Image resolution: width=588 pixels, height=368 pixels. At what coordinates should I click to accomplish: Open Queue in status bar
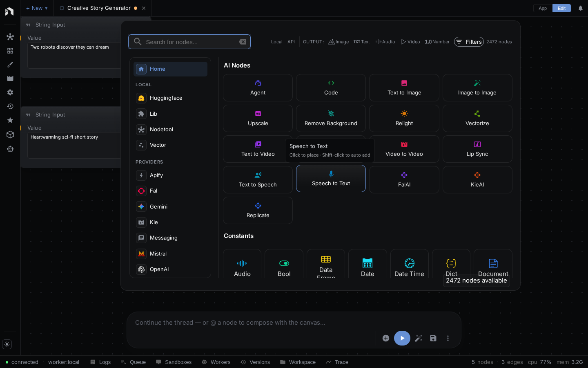coord(134,362)
